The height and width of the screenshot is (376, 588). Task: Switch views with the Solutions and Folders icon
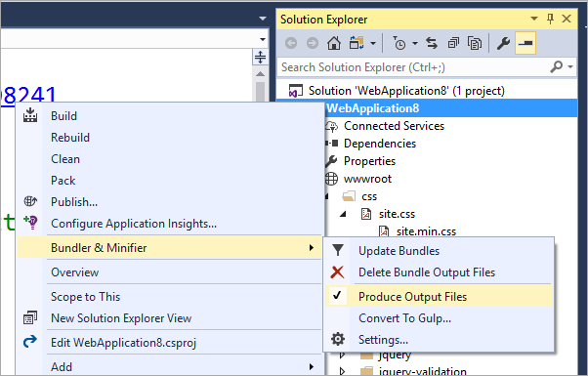tap(357, 44)
